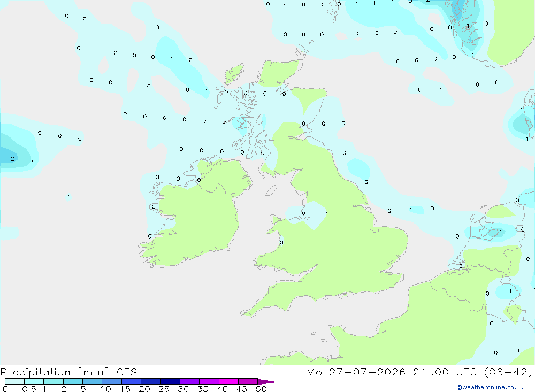The height and width of the screenshot is (392, 535).
Task: Click the 'Precipitation' title word
Action: (x=35, y=372)
